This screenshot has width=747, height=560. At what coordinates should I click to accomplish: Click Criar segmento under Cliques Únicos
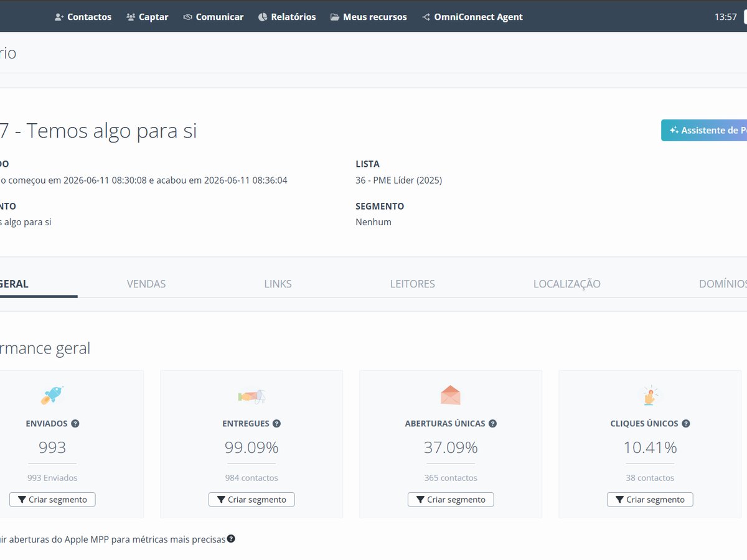[650, 500]
